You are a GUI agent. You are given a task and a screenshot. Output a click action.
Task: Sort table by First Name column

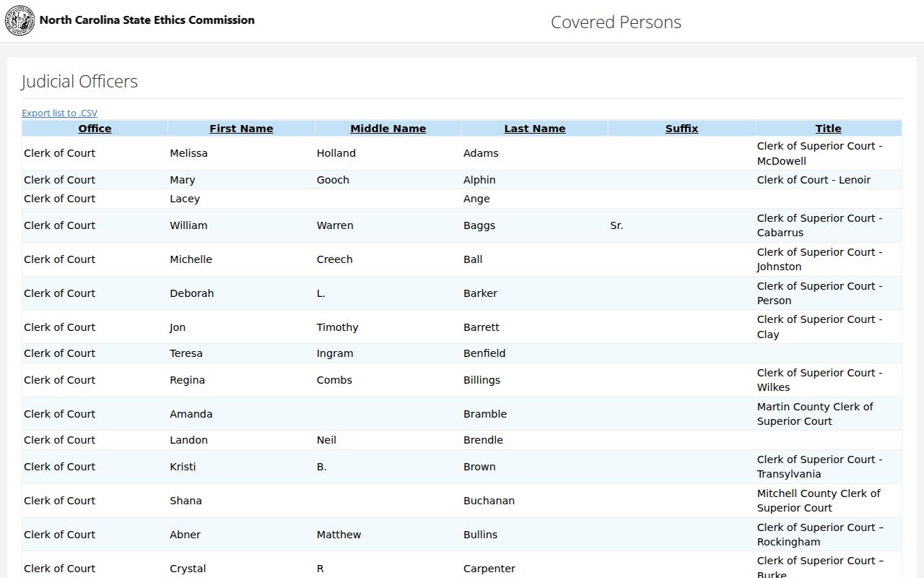[241, 129]
